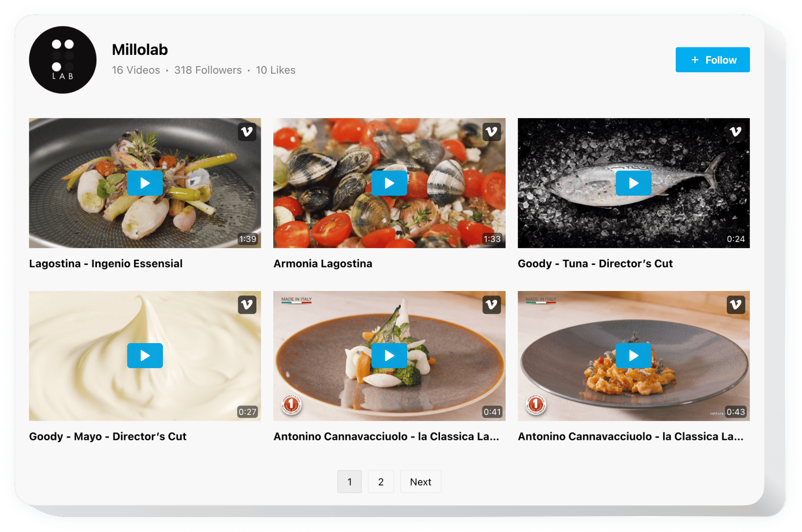Play the 0:43 Antonino Cannavacciuolo video
802x532 pixels.
pyautogui.click(x=633, y=356)
